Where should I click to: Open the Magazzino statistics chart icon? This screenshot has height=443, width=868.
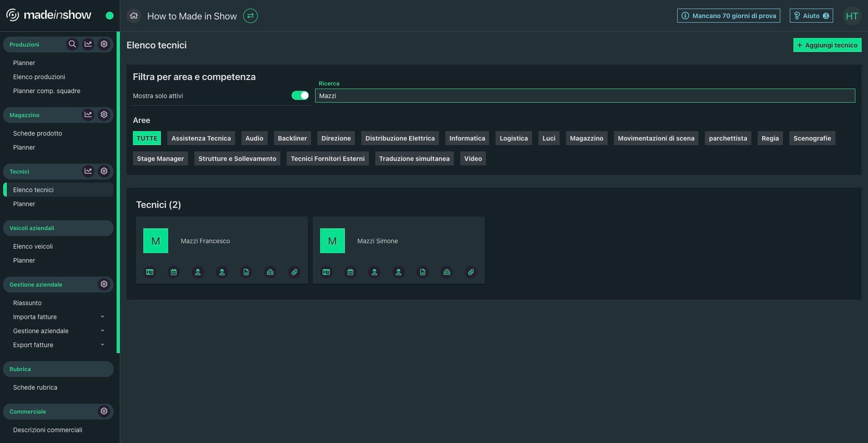(x=88, y=115)
